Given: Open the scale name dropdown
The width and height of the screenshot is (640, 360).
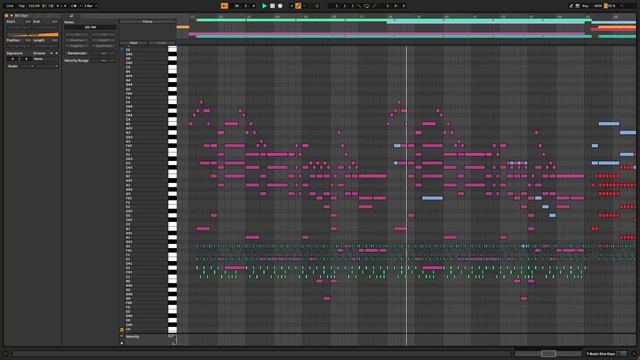Looking at the screenshot, I should click(47, 66).
